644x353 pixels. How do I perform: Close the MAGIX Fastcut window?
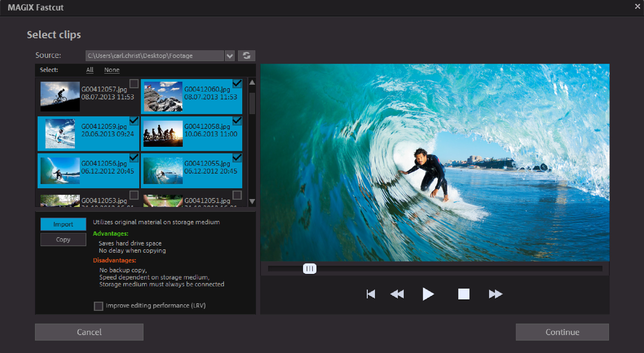click(x=637, y=7)
